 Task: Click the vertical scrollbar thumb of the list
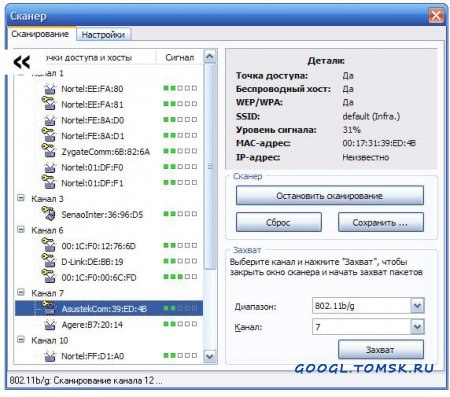(x=210, y=166)
